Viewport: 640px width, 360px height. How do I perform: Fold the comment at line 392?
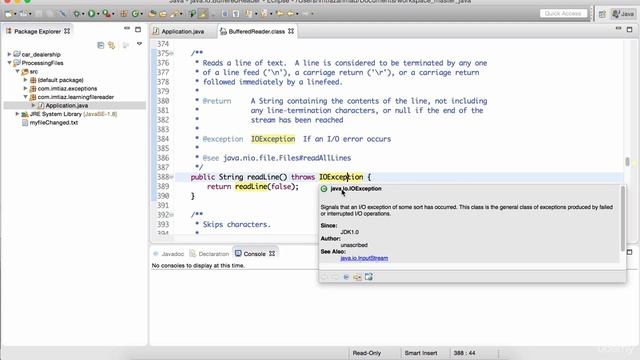pos(172,215)
